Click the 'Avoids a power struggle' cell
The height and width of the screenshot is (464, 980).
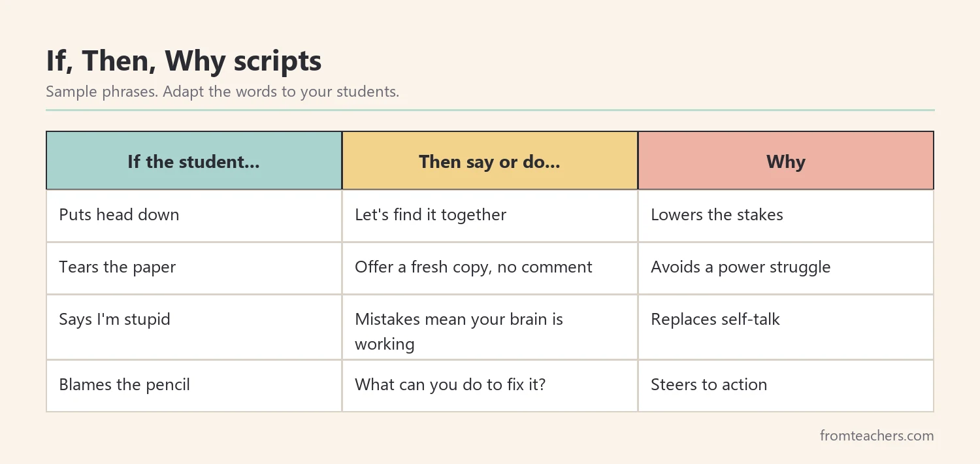[786, 268]
